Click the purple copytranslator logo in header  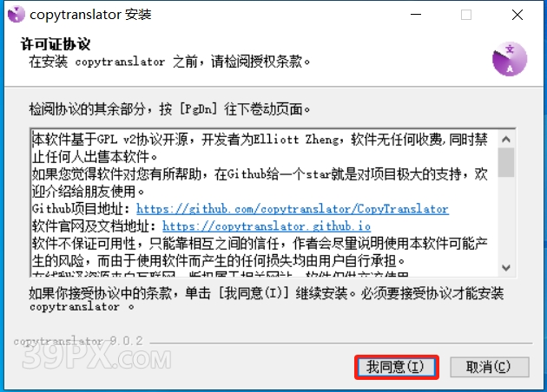point(510,59)
